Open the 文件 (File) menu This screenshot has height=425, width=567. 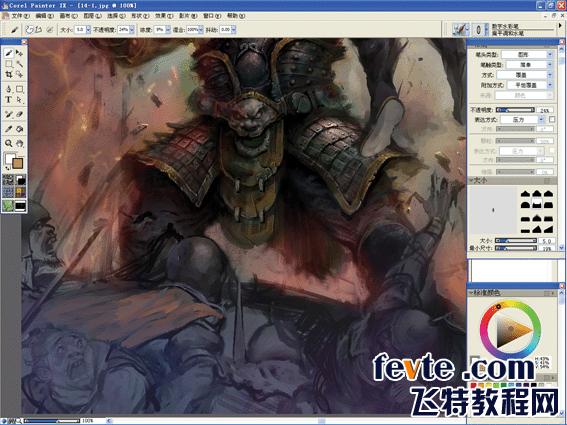(20, 16)
